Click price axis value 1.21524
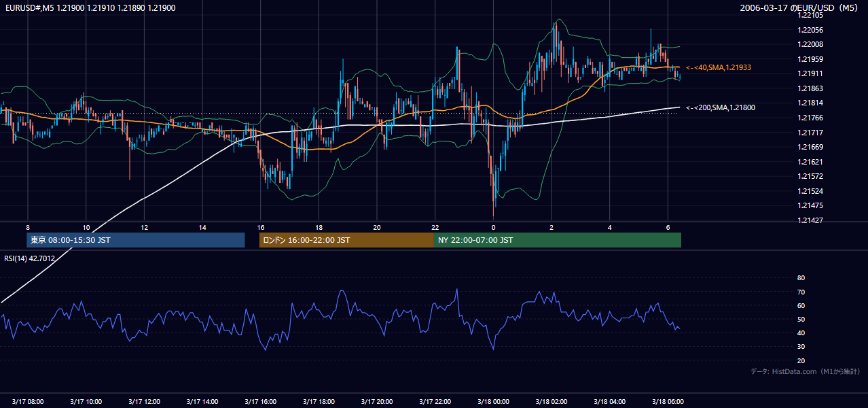 tap(810, 191)
